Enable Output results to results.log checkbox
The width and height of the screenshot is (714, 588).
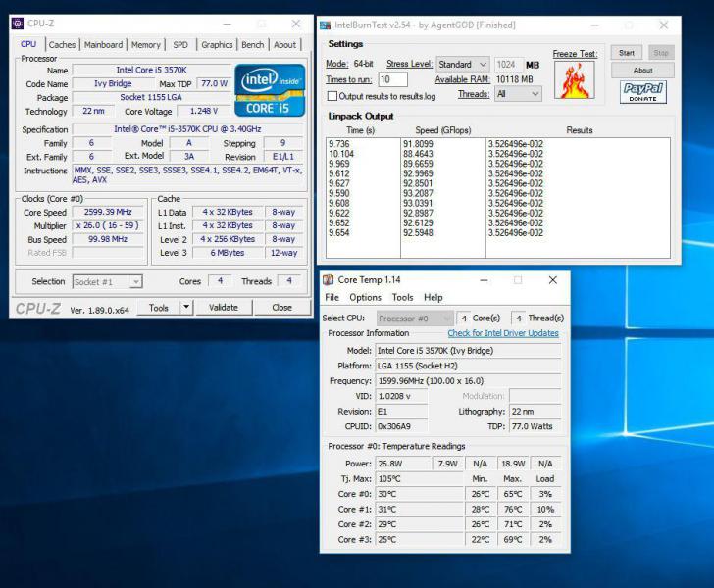(331, 96)
